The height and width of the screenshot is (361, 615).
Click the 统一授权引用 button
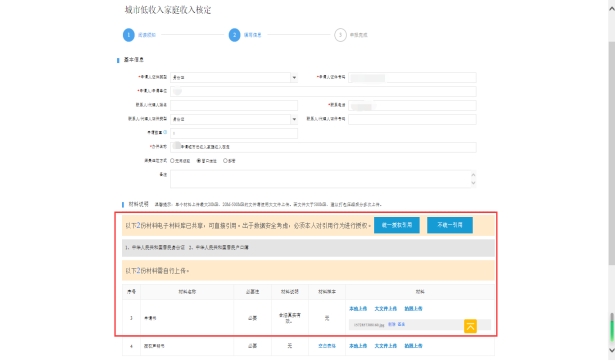click(397, 225)
